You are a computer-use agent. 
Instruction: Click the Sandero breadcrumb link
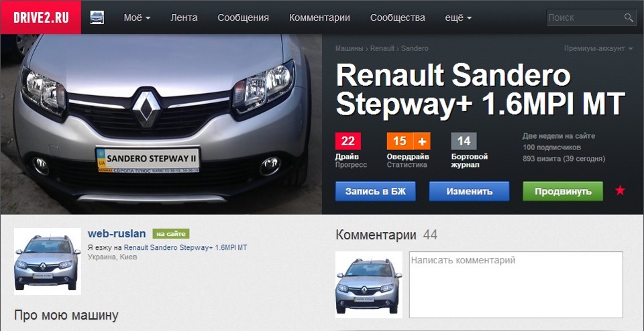click(415, 48)
